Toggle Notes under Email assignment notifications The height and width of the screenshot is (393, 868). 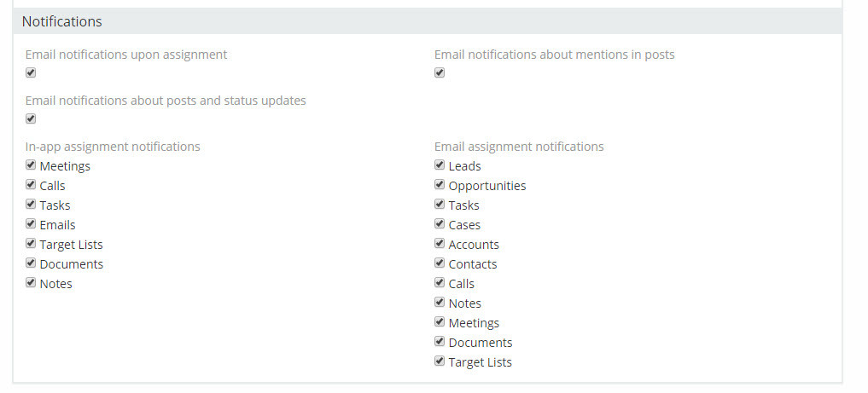pos(440,303)
